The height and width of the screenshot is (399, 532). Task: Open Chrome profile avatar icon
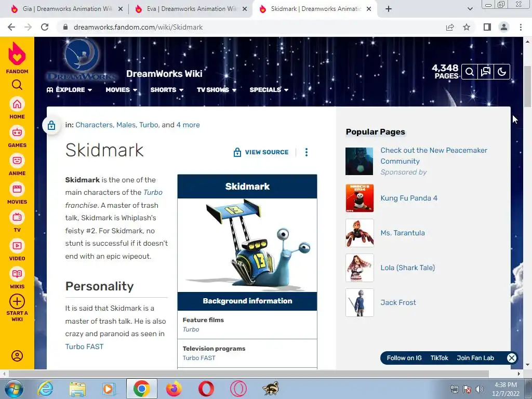point(504,27)
